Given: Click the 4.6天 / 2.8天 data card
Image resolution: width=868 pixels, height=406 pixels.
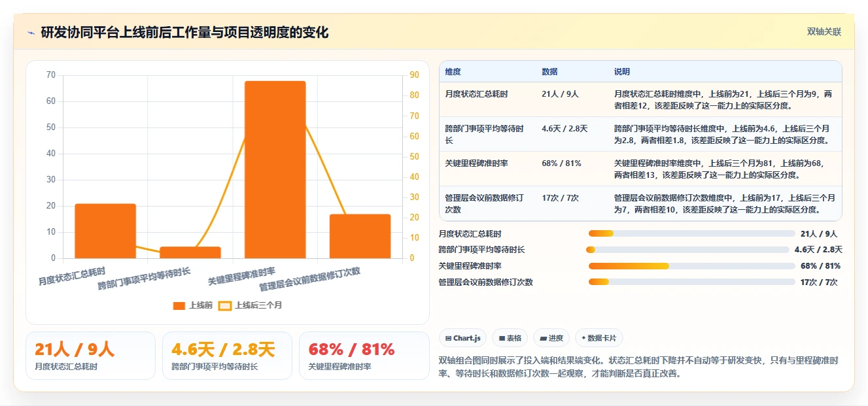Looking at the screenshot, I should (227, 356).
